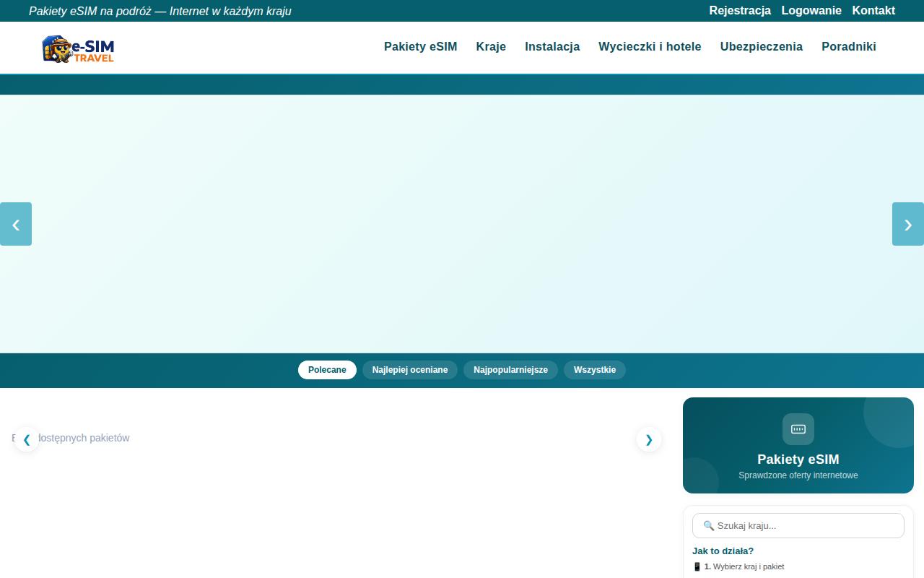Click the e-SIM Travel logo
This screenshot has width=924, height=578.
pos(77,48)
